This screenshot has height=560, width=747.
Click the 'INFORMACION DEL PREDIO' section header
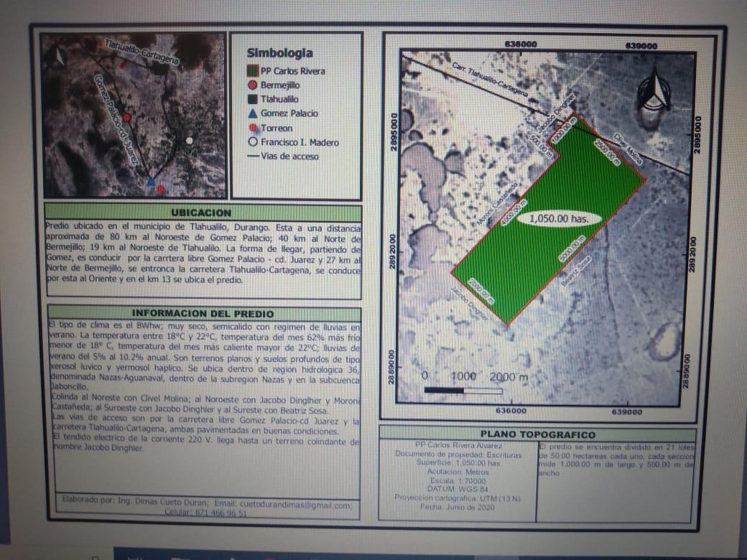coord(203,313)
